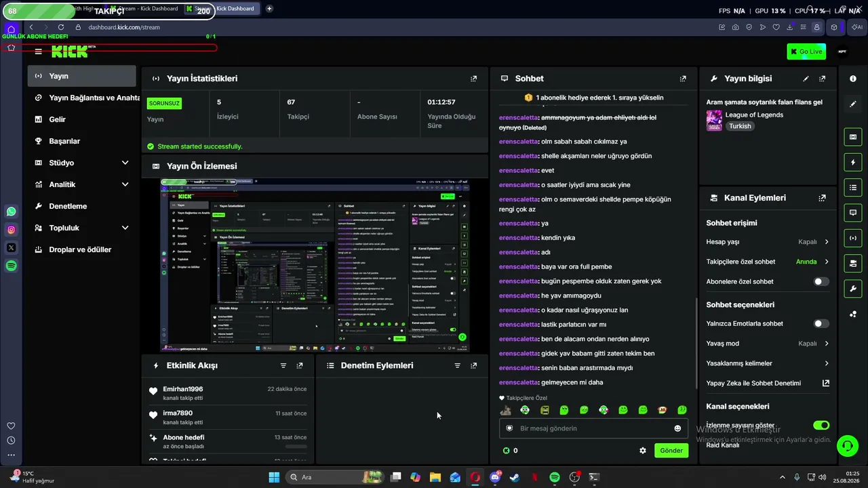868x488 pixels.
Task: Pop out the Denetim Eylemleri panel
Action: [x=473, y=365]
